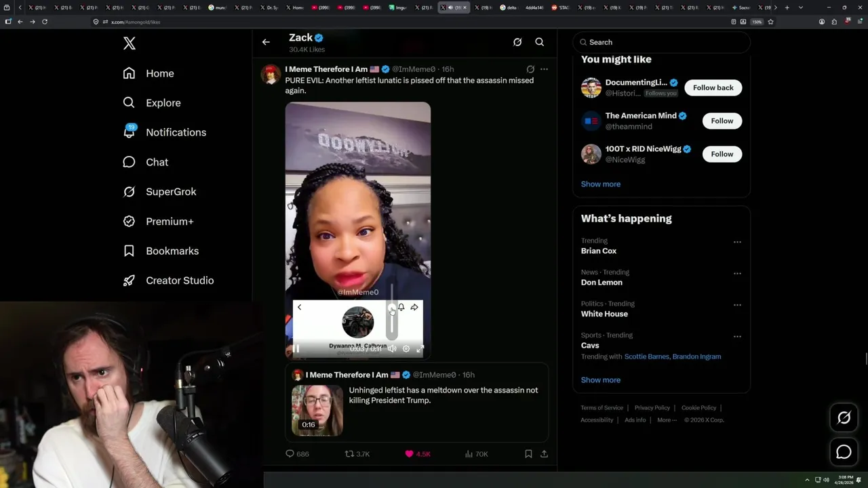Search Zack's profile with the magnifier icon
Viewport: 868px width, 488px height.
pos(540,42)
